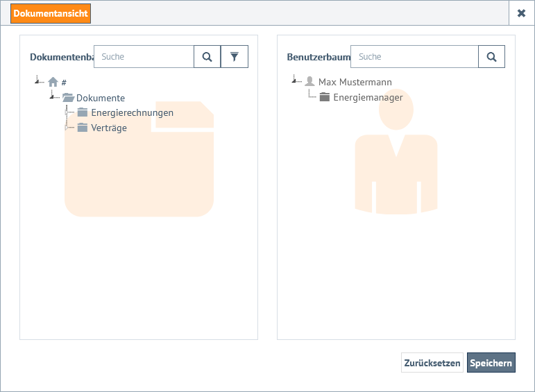535x392 pixels.
Task: Open the filter funnel in document tree
Action: pyautogui.click(x=235, y=57)
